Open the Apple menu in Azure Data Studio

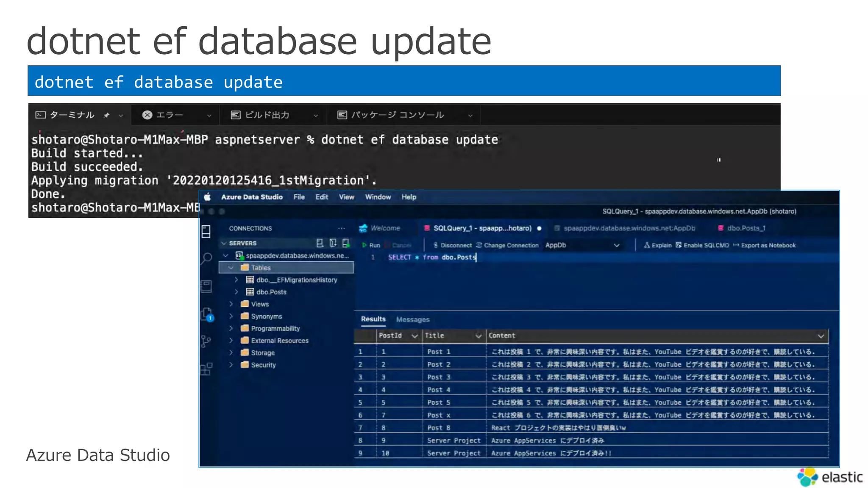click(x=207, y=197)
